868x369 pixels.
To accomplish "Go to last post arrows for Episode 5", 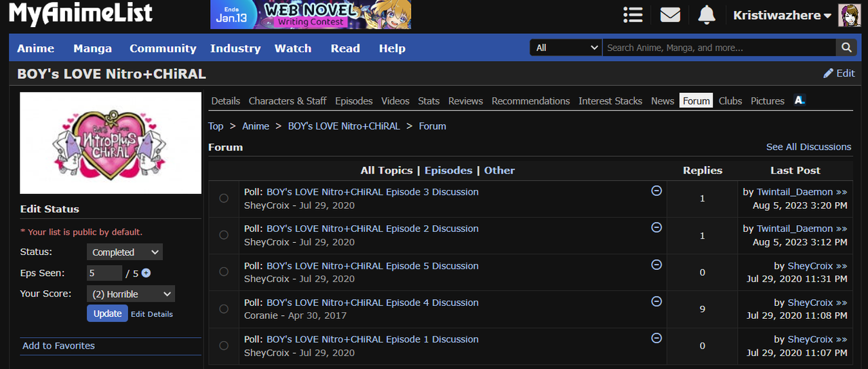I will 842,266.
